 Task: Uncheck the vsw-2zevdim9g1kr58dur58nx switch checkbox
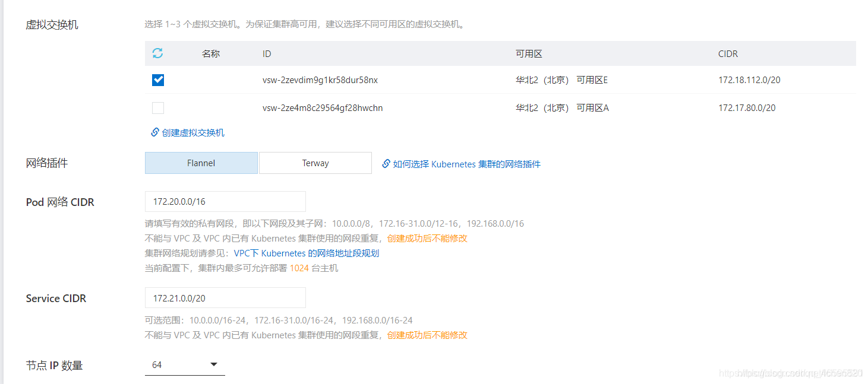tap(158, 80)
